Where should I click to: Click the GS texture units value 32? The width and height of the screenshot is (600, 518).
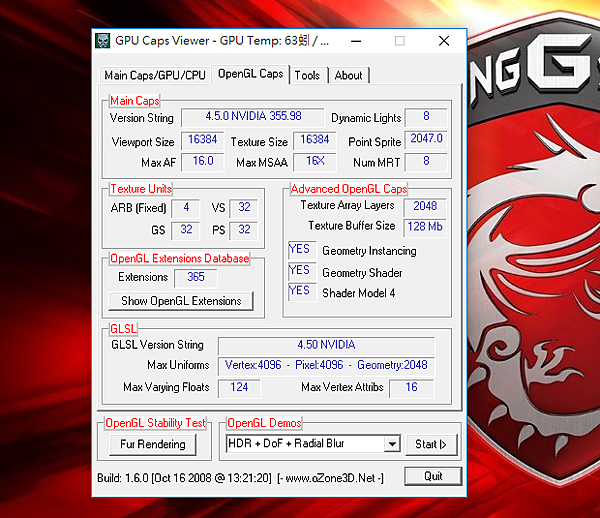click(186, 230)
